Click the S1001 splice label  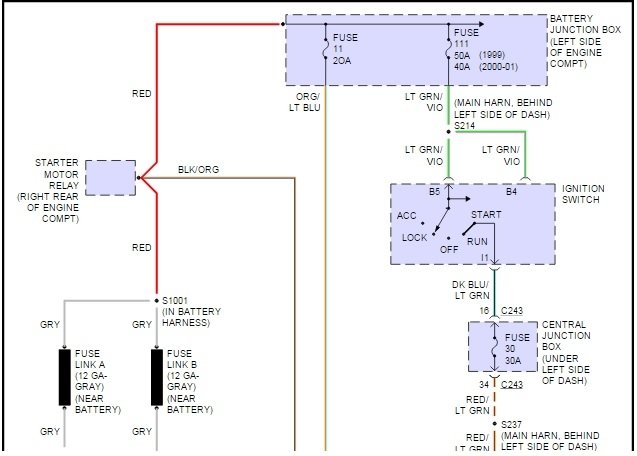tap(175, 301)
